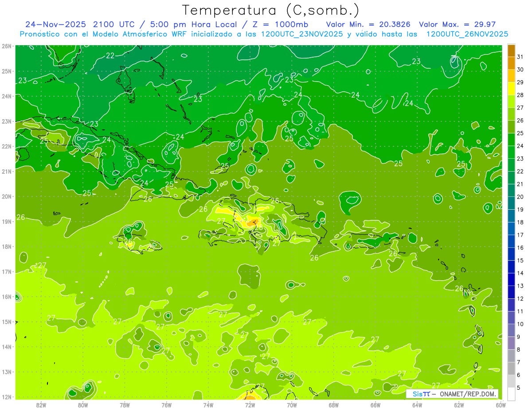The width and height of the screenshot is (532, 411).
Task: Click the '64W' longitude axis label
Action: click(x=417, y=404)
